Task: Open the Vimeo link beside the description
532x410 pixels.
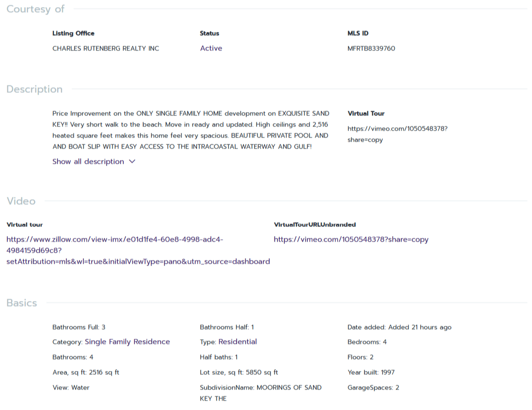Action: click(x=397, y=134)
